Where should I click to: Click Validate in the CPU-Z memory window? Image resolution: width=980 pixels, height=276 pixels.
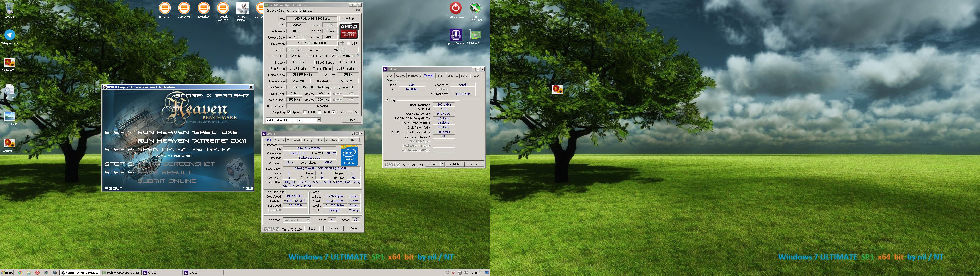click(455, 164)
